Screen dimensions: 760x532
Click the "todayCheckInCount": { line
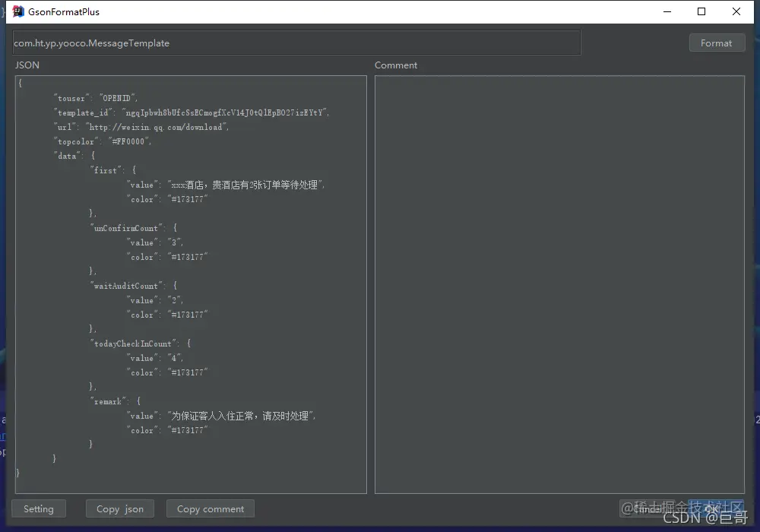141,344
